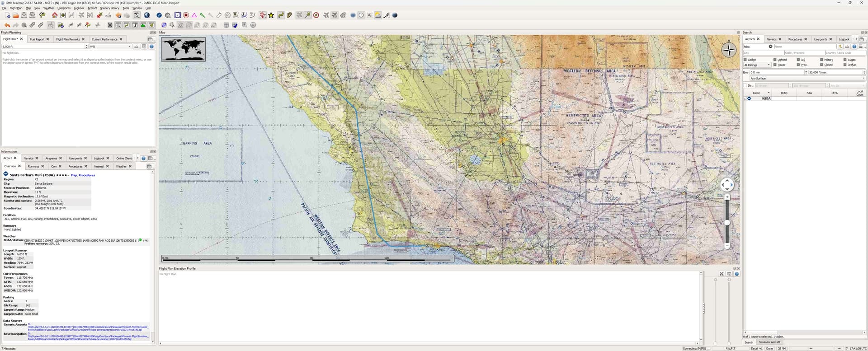
Task: Click the dark sphere sun shading icon
Action: tap(395, 15)
